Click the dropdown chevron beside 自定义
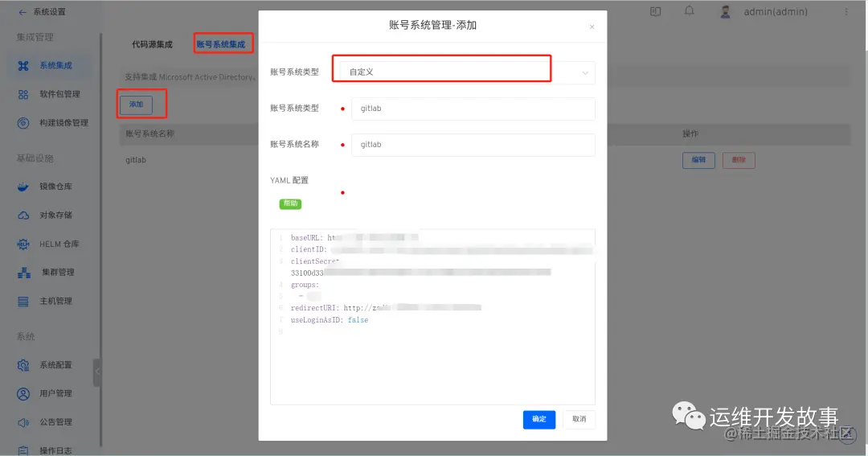The image size is (868, 456). pyautogui.click(x=585, y=72)
